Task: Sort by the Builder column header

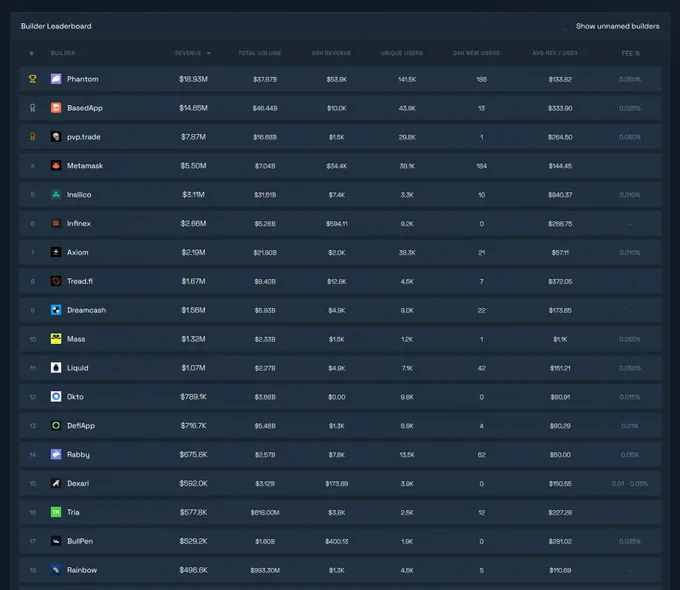Action: [67, 53]
